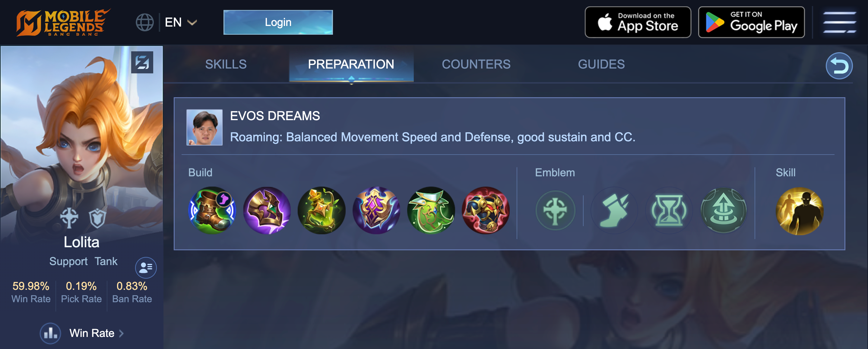Screen dimensions: 868x349
Task: Open the hero profile list icon
Action: pos(146,267)
